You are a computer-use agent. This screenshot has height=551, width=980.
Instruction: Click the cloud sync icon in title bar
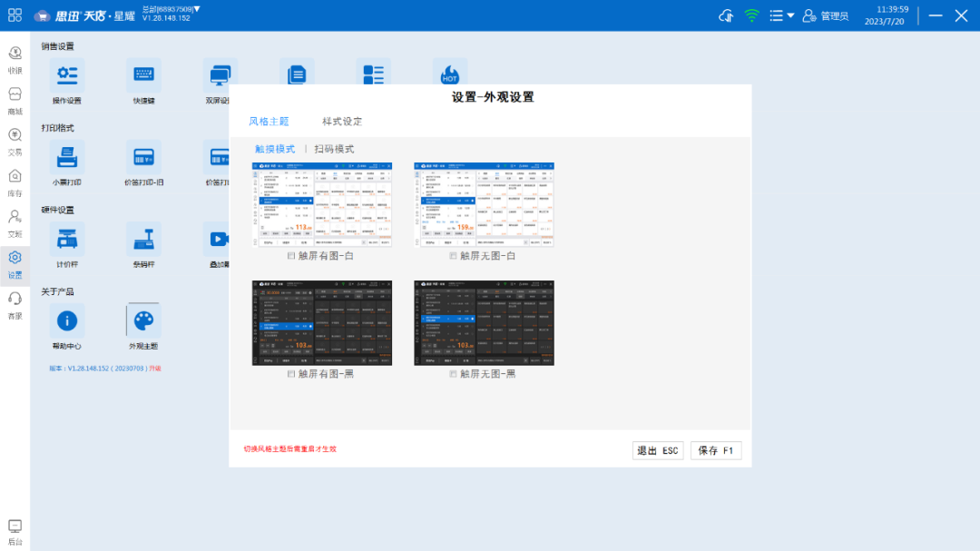[x=725, y=15]
